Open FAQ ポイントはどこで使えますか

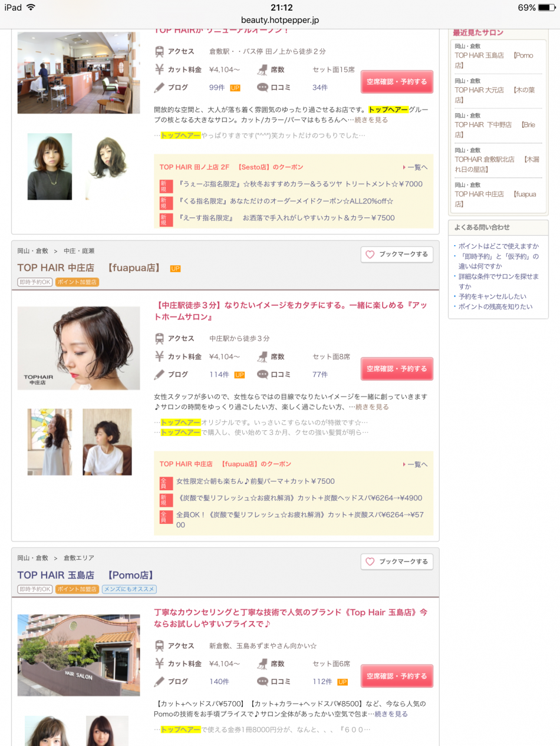click(x=499, y=246)
